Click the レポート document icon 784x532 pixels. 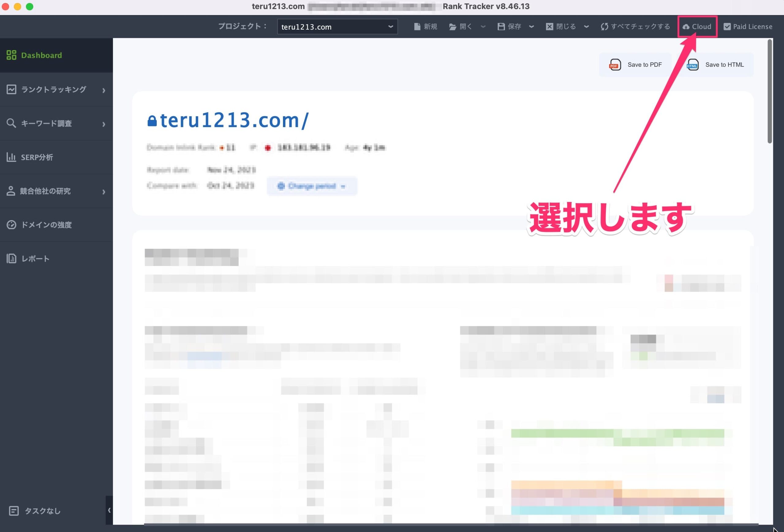pos(11,259)
